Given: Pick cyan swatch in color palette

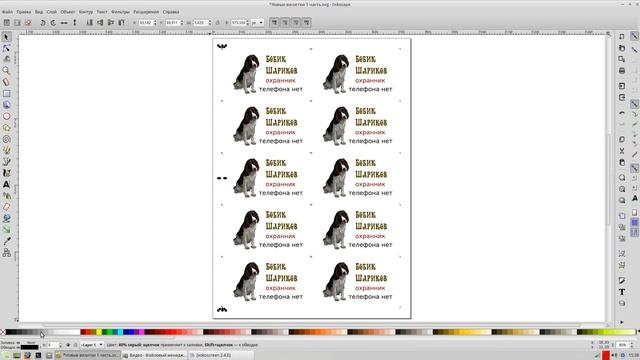Looking at the screenshot, I should pos(120,332).
